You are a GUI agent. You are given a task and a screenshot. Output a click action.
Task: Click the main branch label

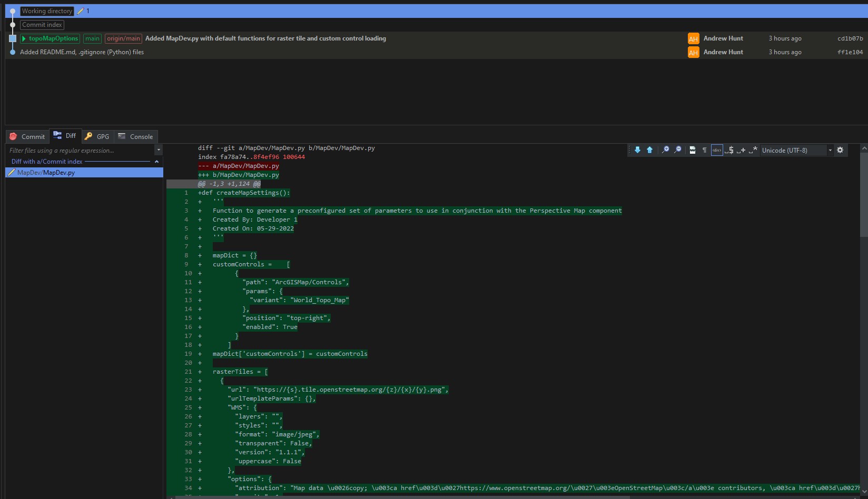click(x=92, y=38)
